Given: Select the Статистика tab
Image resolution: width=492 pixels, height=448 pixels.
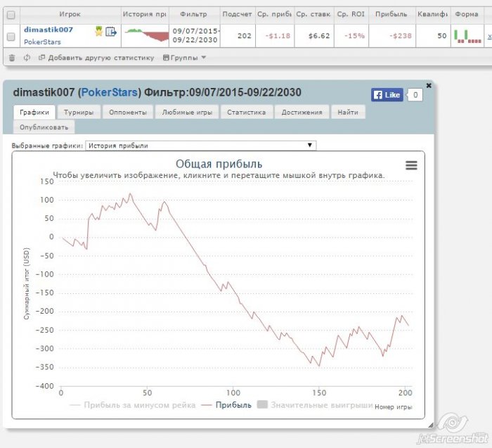Looking at the screenshot, I should 246,113.
